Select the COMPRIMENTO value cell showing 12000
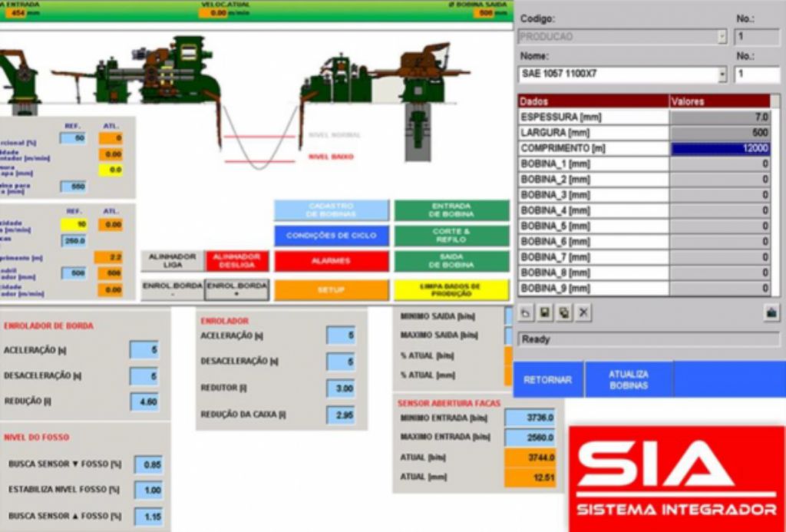Image resolution: width=786 pixels, height=532 pixels. 720,149
